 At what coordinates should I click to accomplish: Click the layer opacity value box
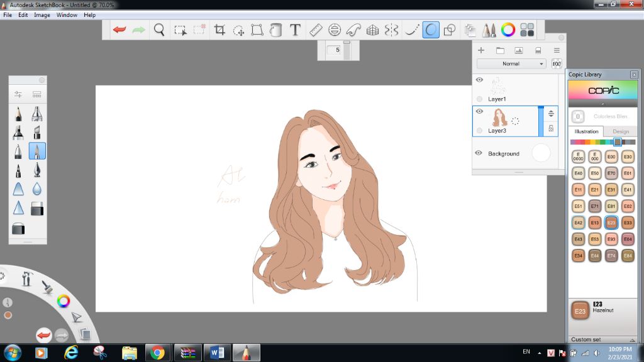(557, 63)
